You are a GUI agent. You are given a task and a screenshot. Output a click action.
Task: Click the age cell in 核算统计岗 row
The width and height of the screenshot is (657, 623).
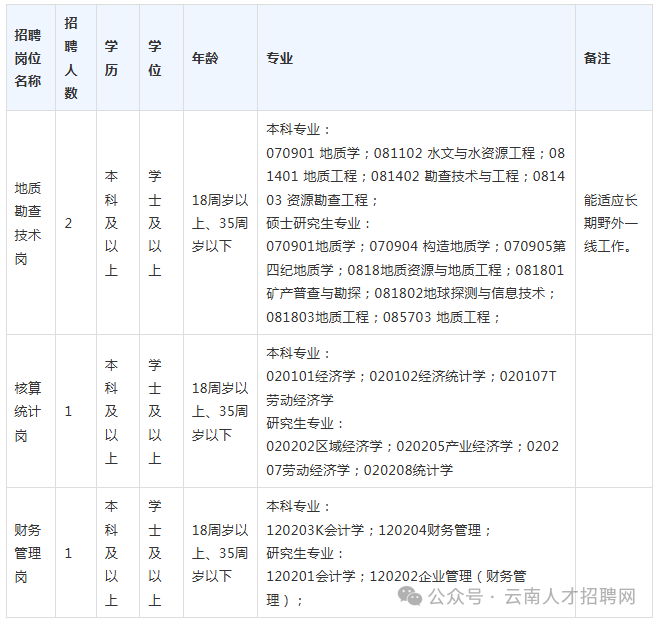(220, 411)
